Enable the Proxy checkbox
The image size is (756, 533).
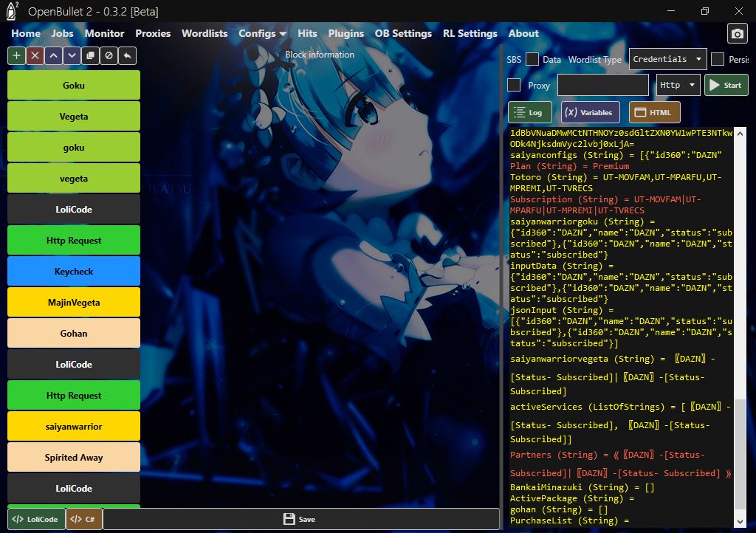514,85
